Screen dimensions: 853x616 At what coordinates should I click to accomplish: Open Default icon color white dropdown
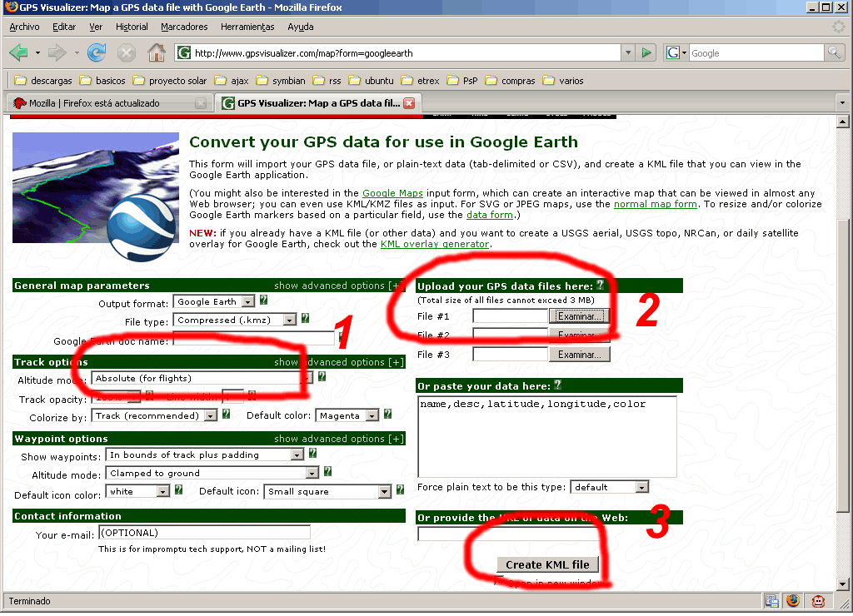tap(137, 491)
